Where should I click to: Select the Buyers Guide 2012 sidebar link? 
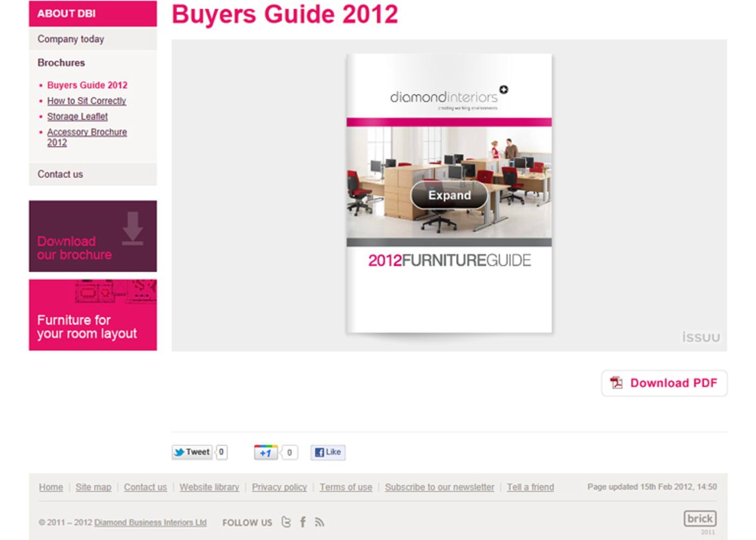pyautogui.click(x=87, y=85)
